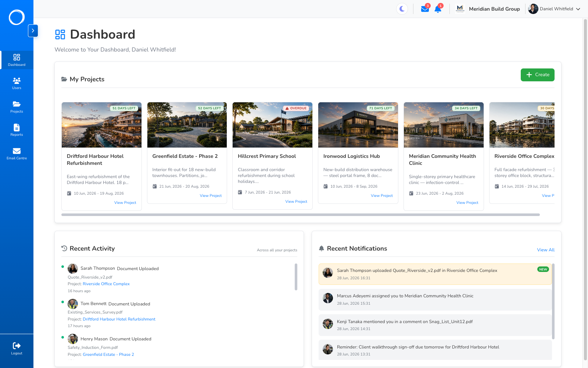Open Reports section in sidebar

click(x=17, y=130)
